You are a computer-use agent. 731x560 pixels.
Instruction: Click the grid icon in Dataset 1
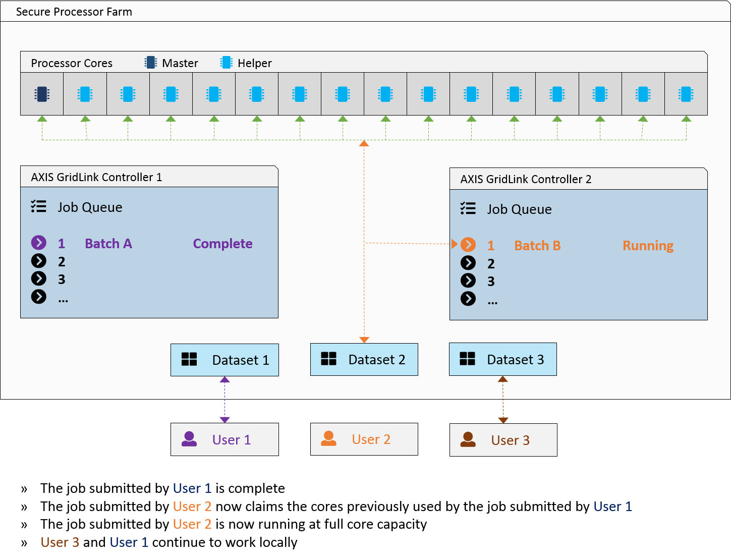(189, 359)
